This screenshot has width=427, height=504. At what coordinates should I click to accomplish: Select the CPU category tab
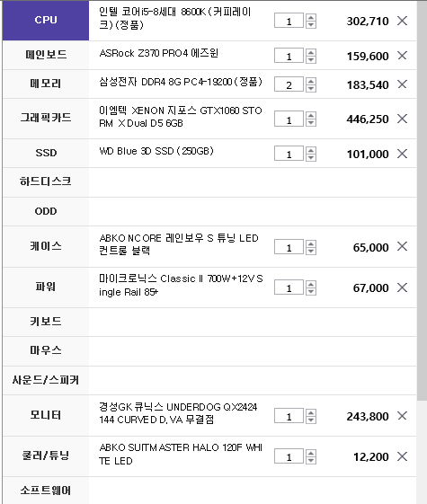tap(46, 21)
